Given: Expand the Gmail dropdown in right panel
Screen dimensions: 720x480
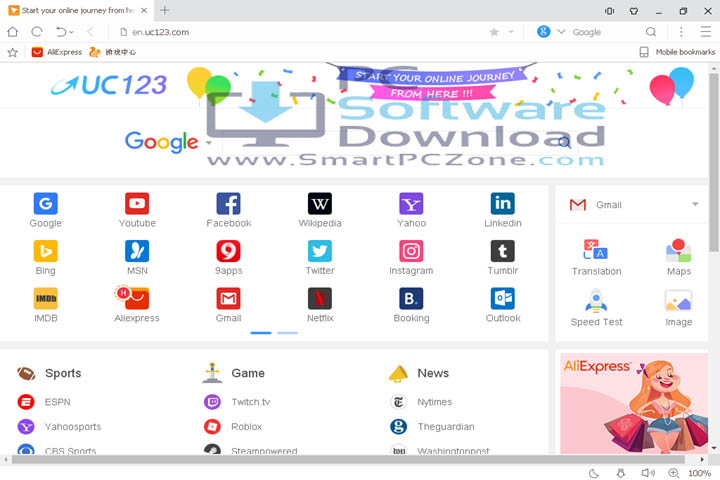Looking at the screenshot, I should coord(695,204).
